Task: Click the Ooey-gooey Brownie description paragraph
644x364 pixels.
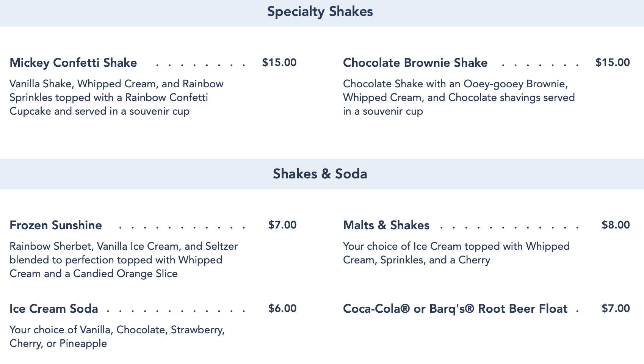Action: click(459, 98)
